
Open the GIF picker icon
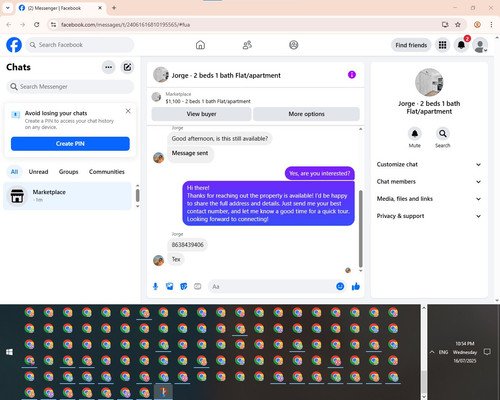click(198, 286)
